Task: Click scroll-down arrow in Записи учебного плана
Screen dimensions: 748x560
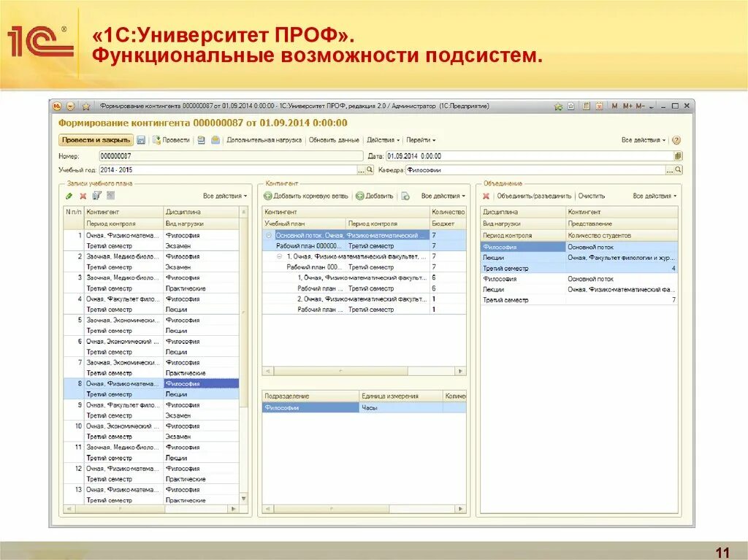Action: tap(244, 499)
